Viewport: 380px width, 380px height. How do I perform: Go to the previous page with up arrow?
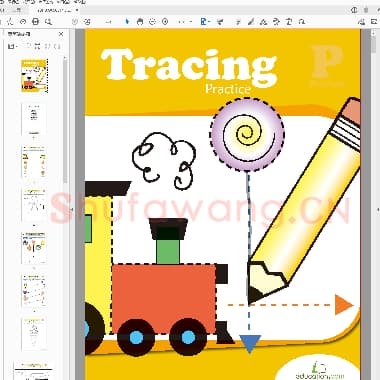pyautogui.click(x=75, y=22)
